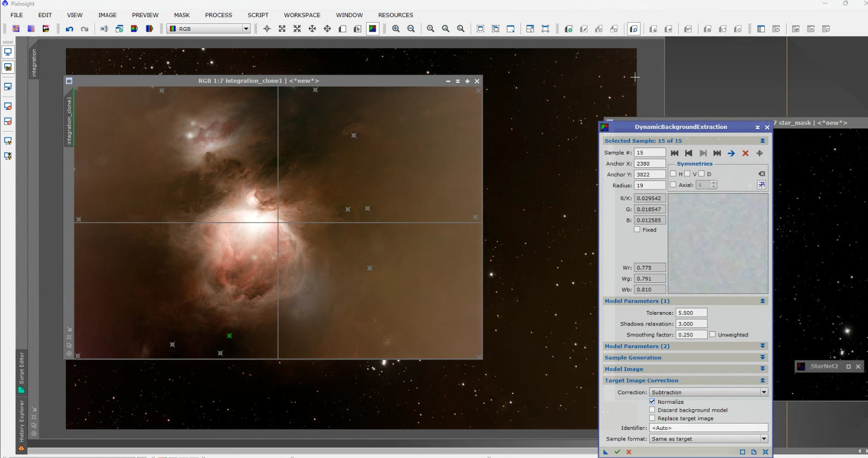Execute DBE with the green checkmark

pos(617,452)
